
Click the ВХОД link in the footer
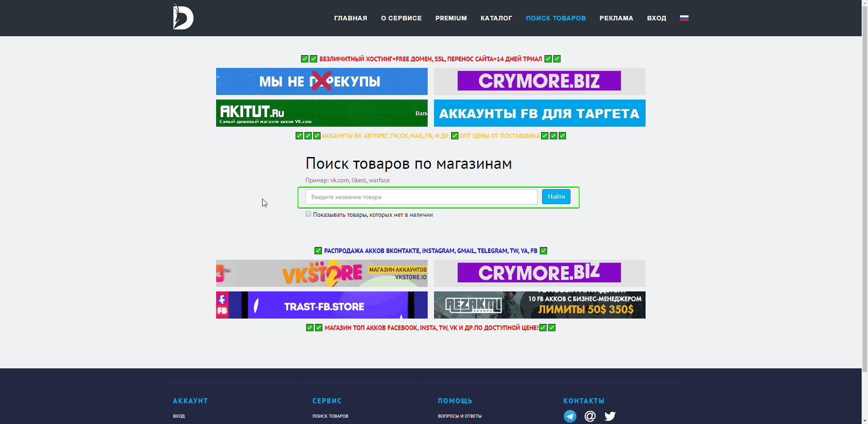pos(179,416)
